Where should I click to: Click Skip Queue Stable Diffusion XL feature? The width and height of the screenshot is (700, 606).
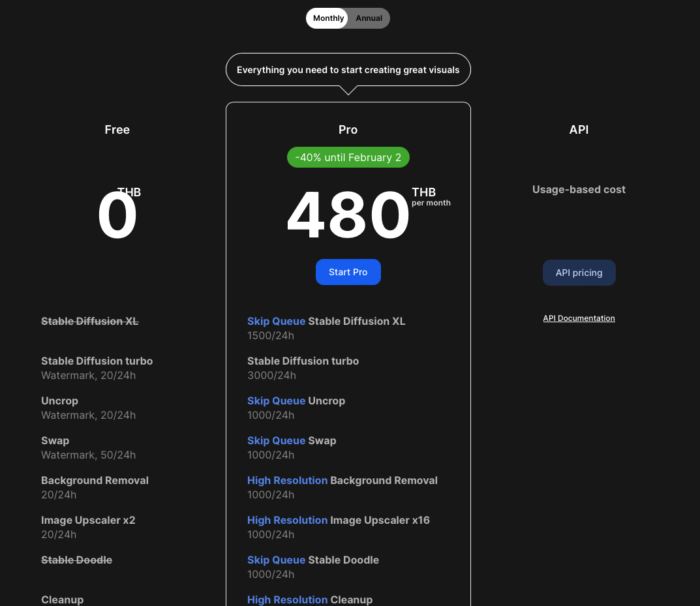[326, 321]
